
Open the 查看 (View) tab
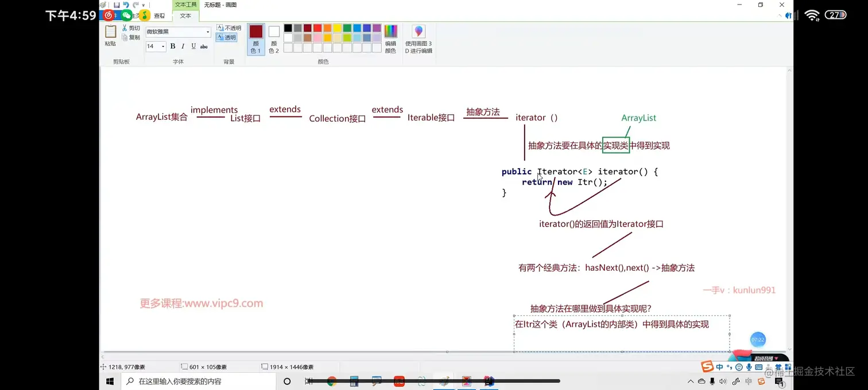[x=160, y=15]
